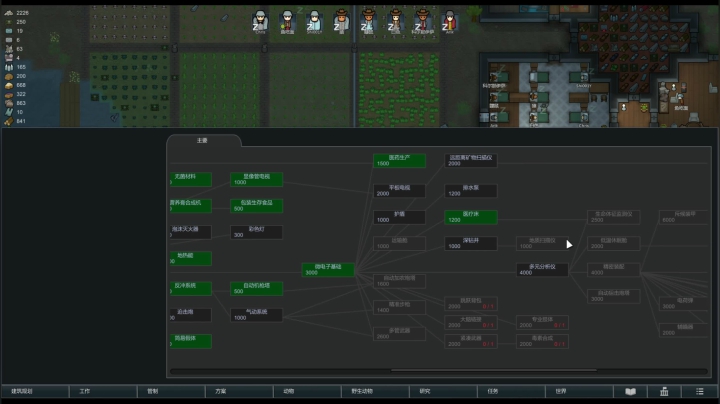Select 自动机枪塔 500 research node
Screen dimensions: 720x404
tap(256, 288)
